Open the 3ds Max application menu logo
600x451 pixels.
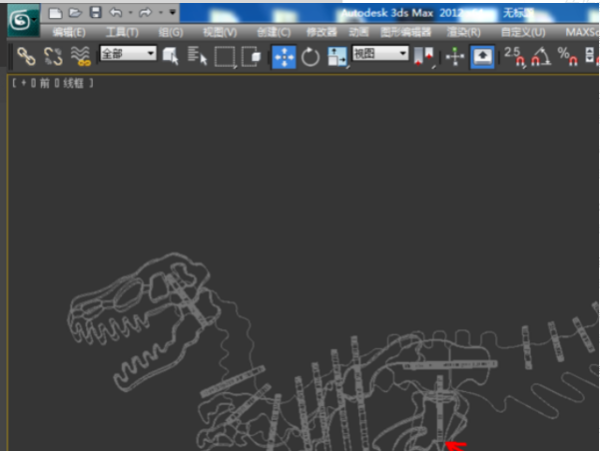[23, 20]
